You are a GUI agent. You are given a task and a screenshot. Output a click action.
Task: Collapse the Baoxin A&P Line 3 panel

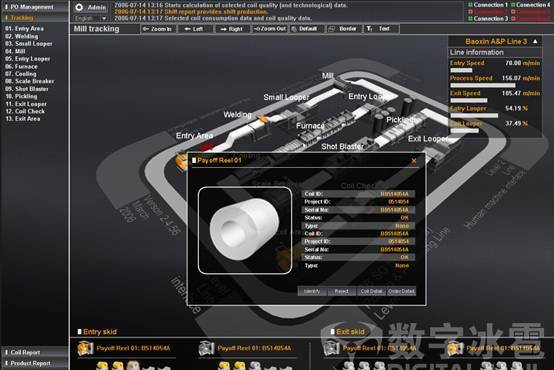point(535,41)
